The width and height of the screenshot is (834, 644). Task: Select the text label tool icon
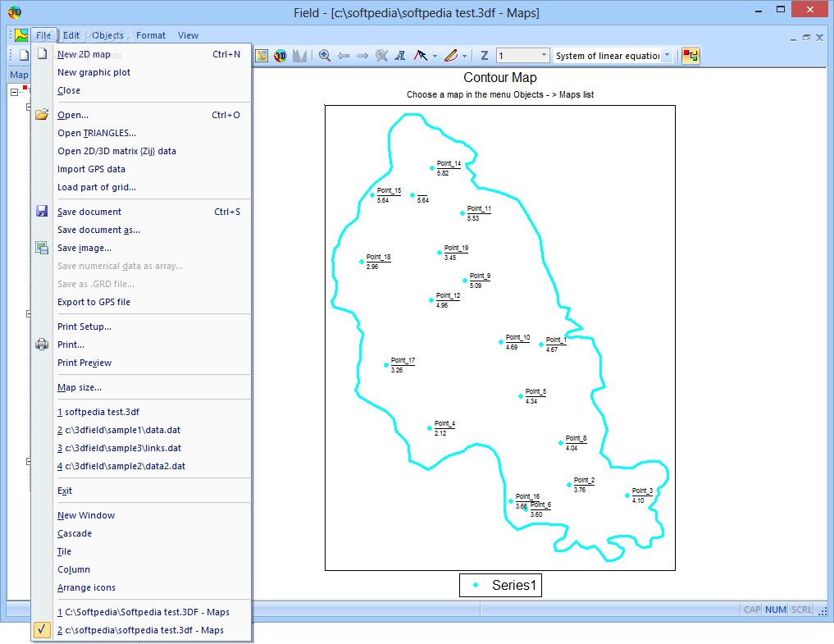(400, 55)
